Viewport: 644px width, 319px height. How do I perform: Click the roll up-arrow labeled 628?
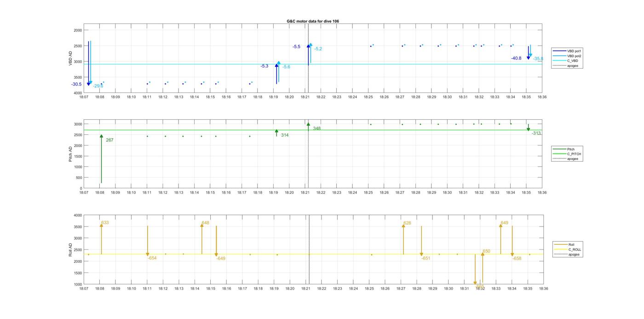pyautogui.click(x=403, y=239)
